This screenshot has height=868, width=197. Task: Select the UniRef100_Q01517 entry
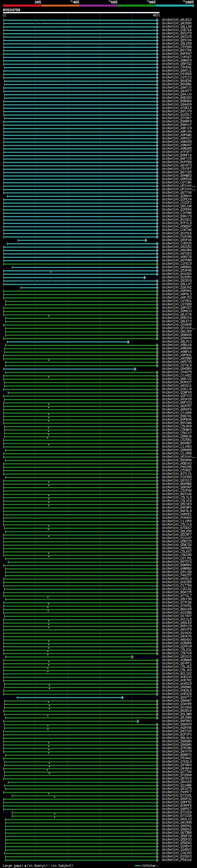point(177,115)
